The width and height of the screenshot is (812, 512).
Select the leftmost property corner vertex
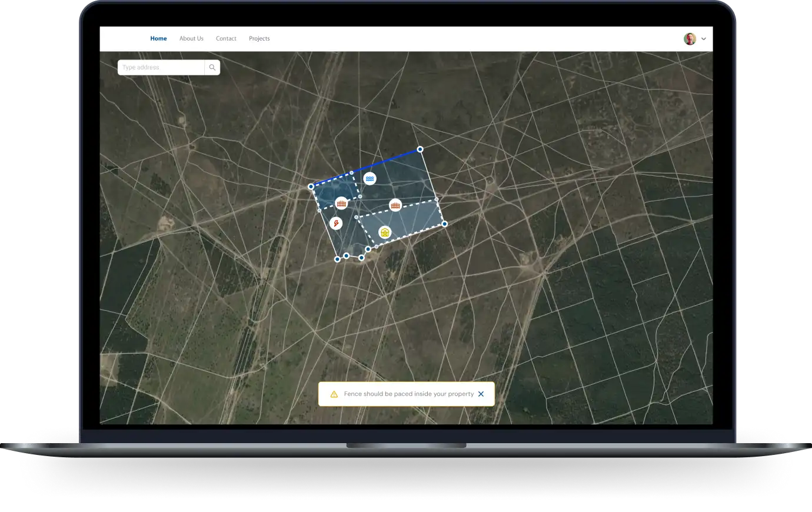(311, 187)
